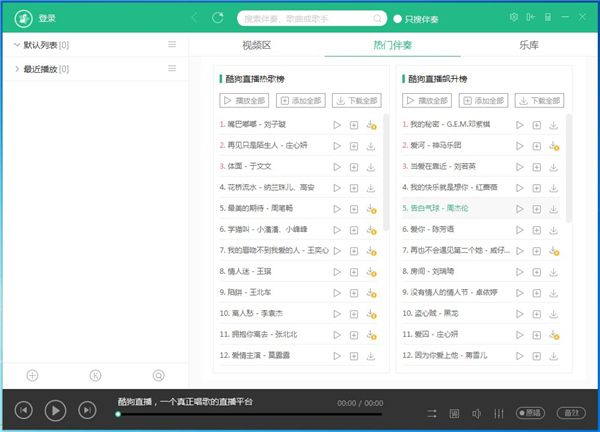Play 体面 - 于文文 accompaniment
Image resolution: width=600 pixels, height=432 pixels.
(337, 167)
